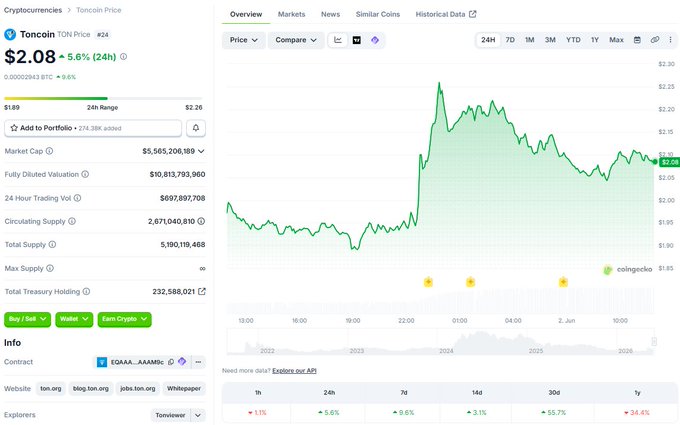The height and width of the screenshot is (425, 680).
Task: Select the 7D time range
Action: tap(510, 40)
